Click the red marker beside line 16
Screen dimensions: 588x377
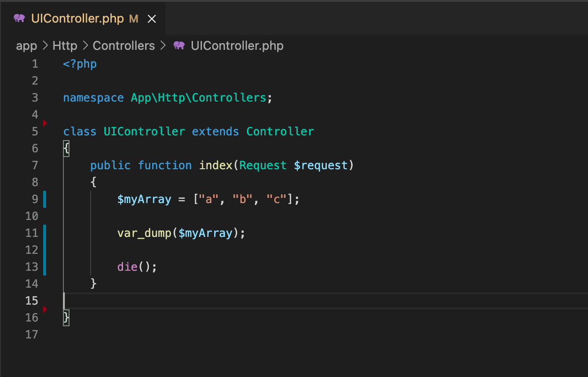tap(45, 309)
